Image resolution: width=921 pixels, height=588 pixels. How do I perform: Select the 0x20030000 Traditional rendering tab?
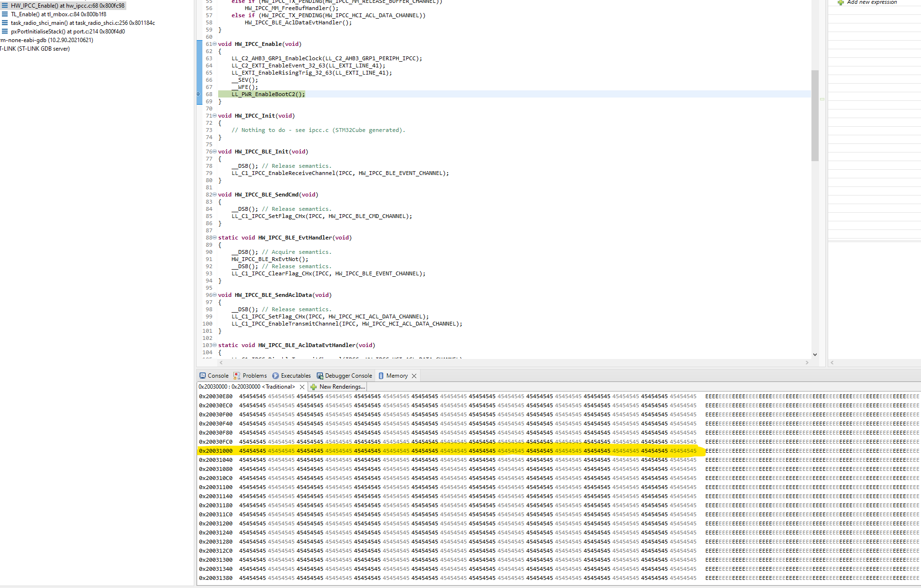[x=246, y=386]
